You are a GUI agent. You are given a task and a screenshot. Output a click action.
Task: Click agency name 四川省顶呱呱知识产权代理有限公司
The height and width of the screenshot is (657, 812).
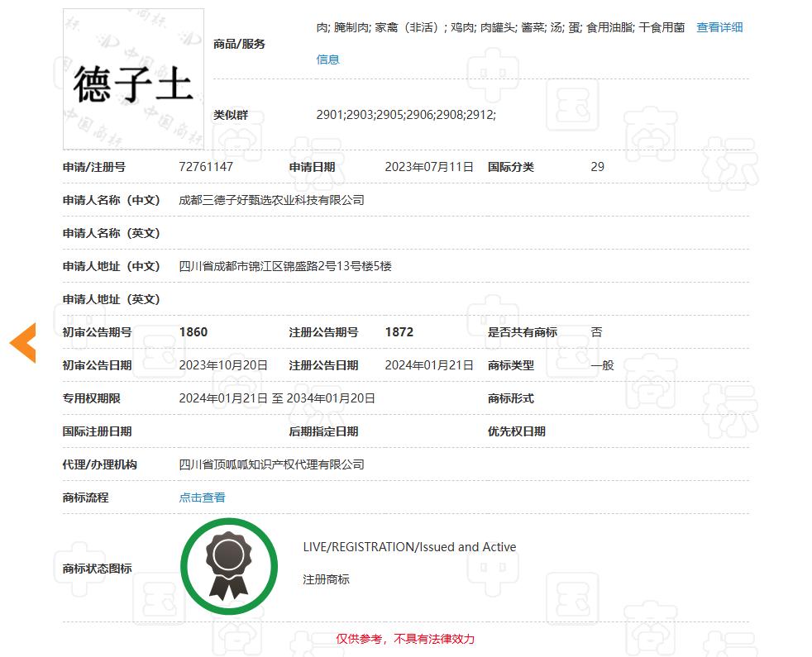click(x=271, y=464)
